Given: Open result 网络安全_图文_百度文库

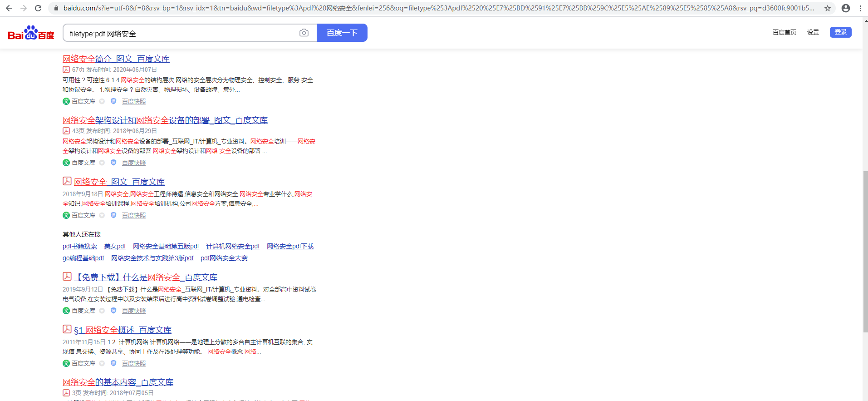Looking at the screenshot, I should (x=119, y=182).
